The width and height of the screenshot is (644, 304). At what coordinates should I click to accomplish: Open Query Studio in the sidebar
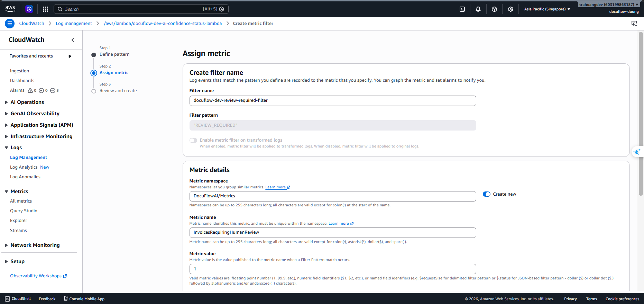point(24,211)
